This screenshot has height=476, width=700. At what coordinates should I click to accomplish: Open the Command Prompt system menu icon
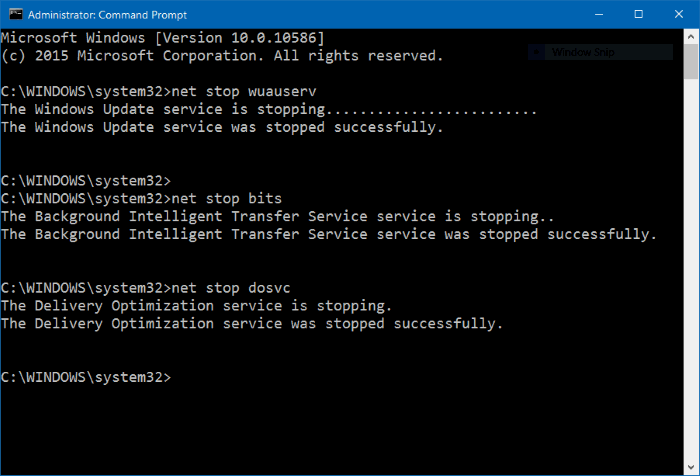(13, 14)
